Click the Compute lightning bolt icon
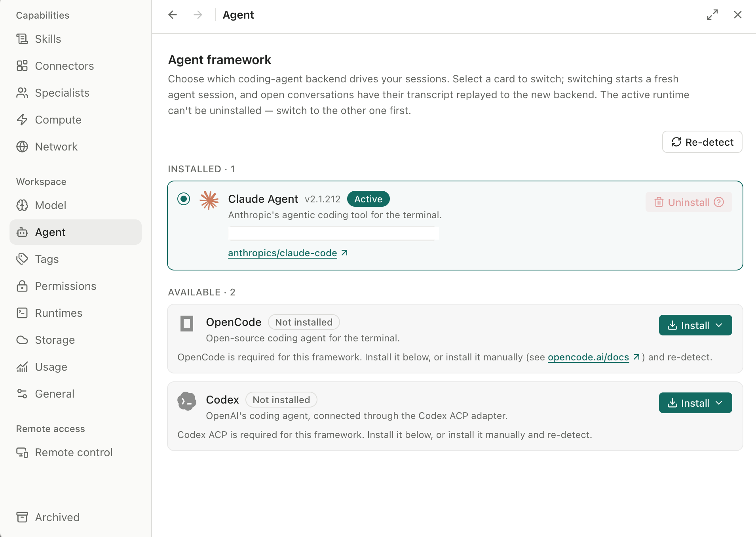 point(22,120)
